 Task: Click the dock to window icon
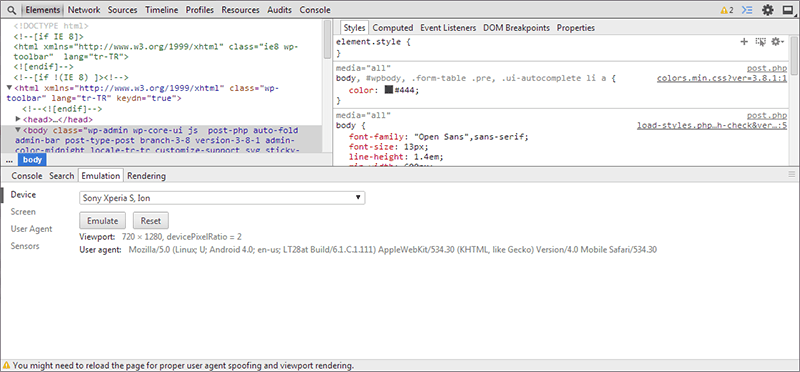click(788, 10)
